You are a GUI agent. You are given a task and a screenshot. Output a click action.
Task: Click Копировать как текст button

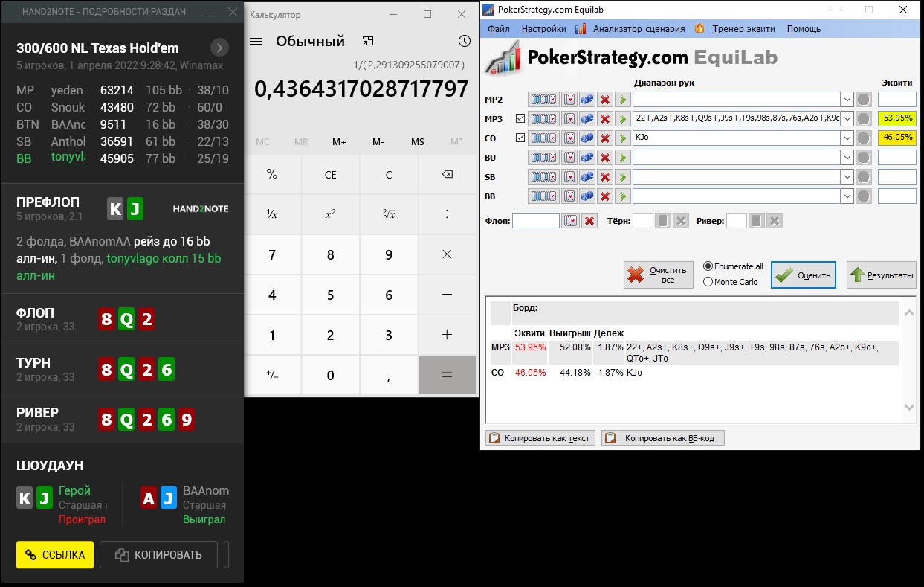[x=540, y=438]
